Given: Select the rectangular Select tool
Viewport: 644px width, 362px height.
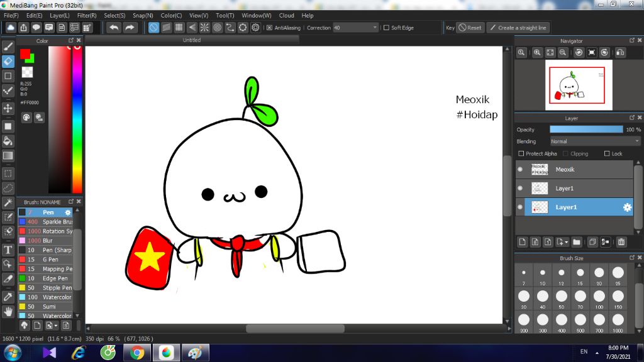Looking at the screenshot, I should pos(8,173).
